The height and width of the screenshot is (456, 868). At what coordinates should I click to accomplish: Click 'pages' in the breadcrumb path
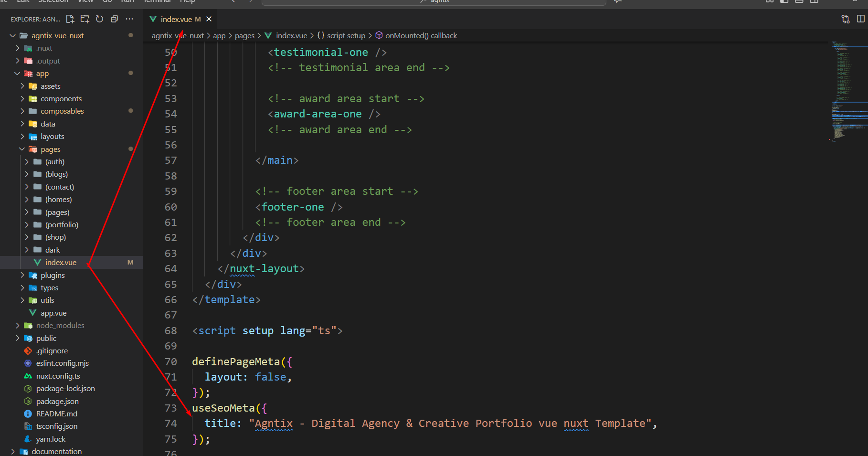click(x=244, y=36)
